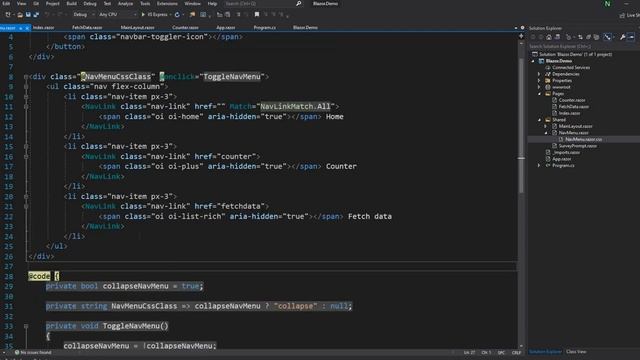Click Solution Explorer Collapse All icon
The width and height of the screenshot is (640, 360).
coord(589,37)
